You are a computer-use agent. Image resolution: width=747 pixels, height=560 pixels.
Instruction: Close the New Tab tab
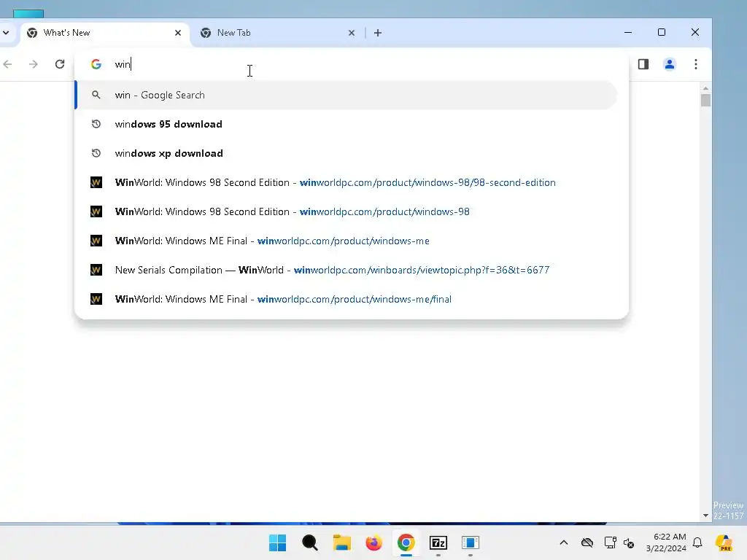point(352,33)
